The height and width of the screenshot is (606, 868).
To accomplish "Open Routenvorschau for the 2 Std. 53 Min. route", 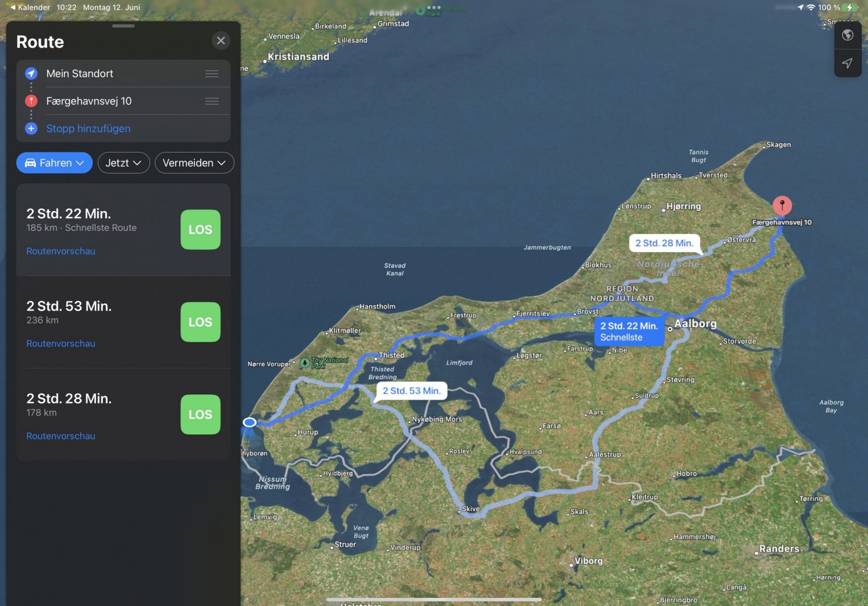I will coord(61,343).
